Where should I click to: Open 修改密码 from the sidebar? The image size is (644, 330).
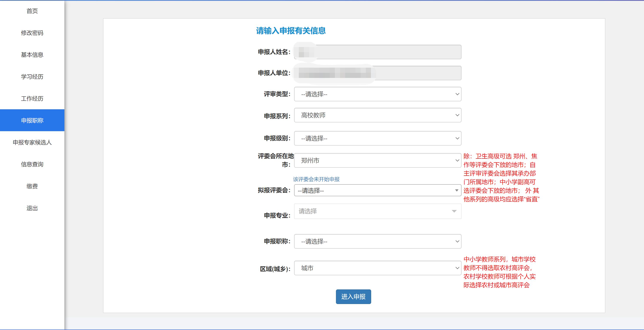click(32, 33)
